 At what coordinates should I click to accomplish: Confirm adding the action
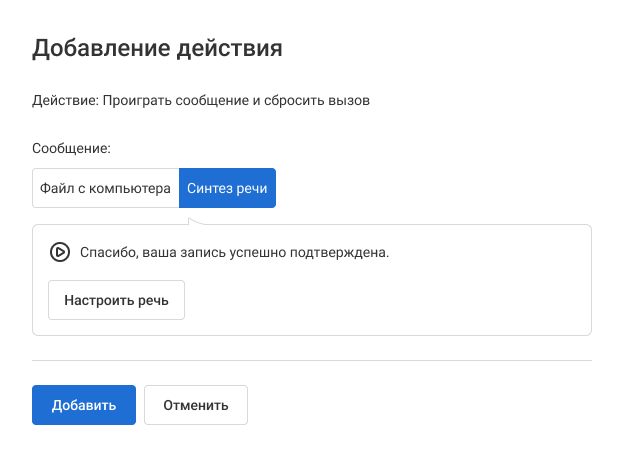(x=84, y=405)
